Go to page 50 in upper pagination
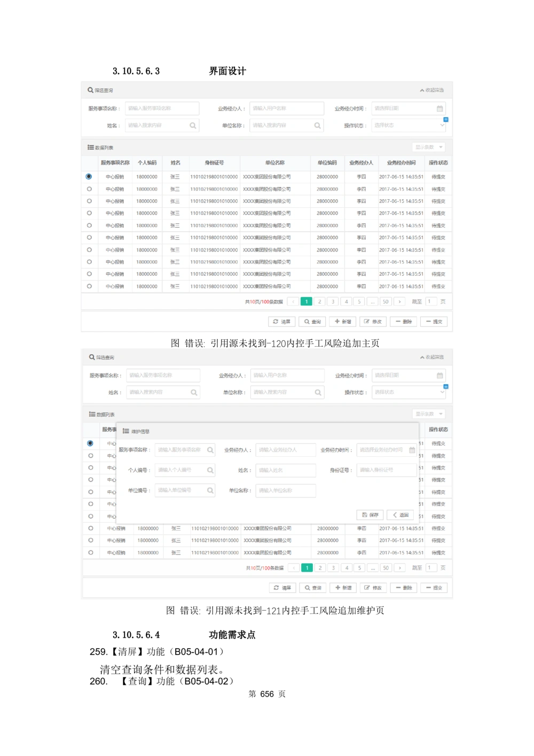The width and height of the screenshot is (534, 756). click(x=386, y=302)
